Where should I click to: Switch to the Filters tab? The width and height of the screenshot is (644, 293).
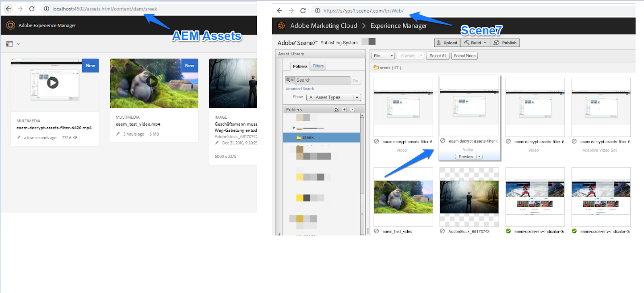pos(318,66)
